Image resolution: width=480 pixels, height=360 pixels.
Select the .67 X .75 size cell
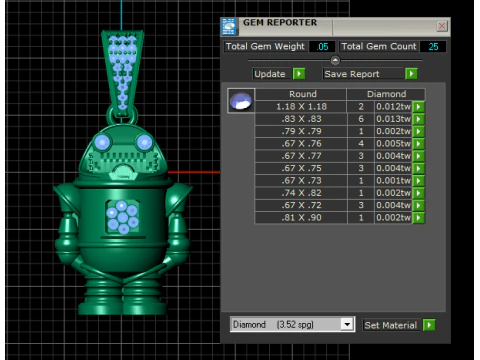[301, 168]
